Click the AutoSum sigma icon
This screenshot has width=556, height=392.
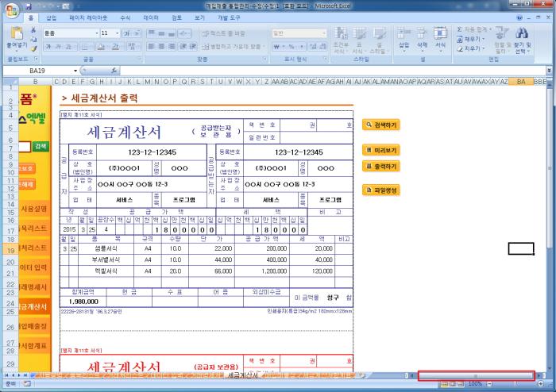pos(459,29)
